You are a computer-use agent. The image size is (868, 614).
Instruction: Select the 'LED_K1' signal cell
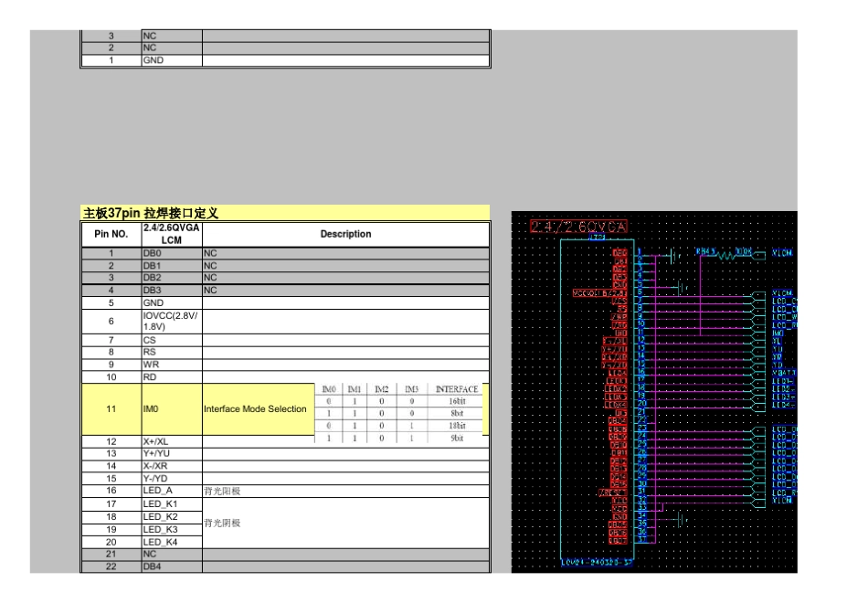pyautogui.click(x=172, y=503)
